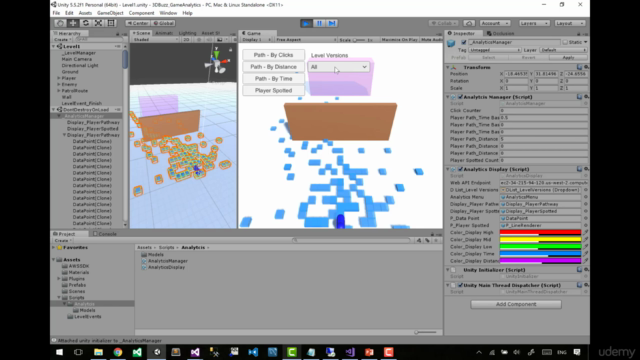640x360 pixels.
Task: Open Chrome from the taskbar
Action: coord(118,352)
